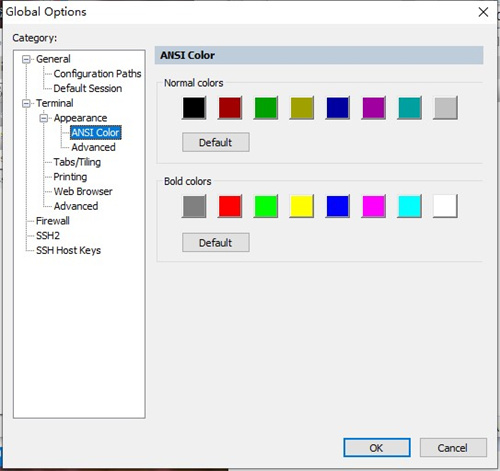Viewport: 500px width, 471px height.
Task: Select the Firewall category
Action: click(x=53, y=221)
